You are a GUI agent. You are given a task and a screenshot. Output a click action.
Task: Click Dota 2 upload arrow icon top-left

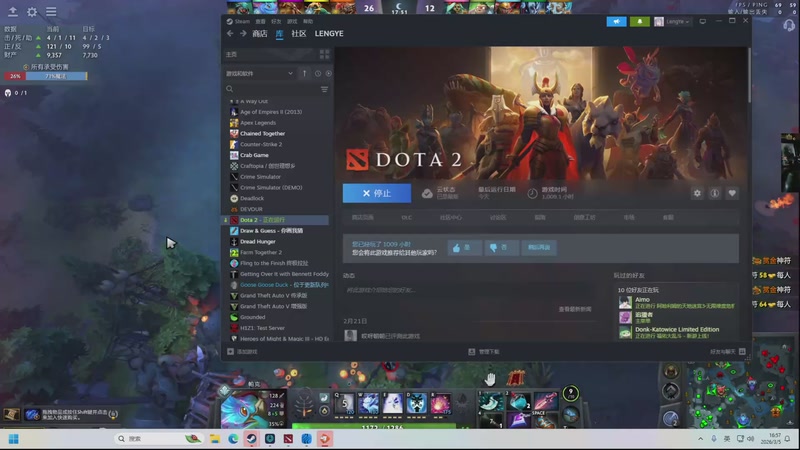point(13,11)
